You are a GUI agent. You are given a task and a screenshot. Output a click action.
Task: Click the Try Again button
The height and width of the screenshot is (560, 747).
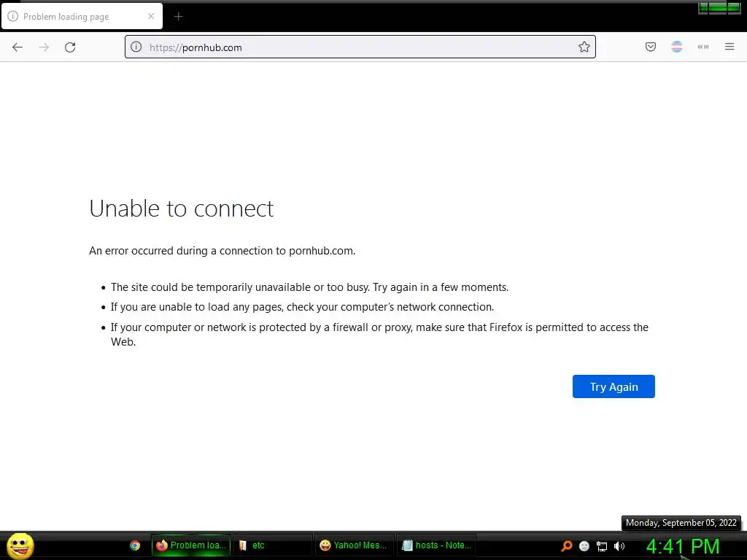pos(614,386)
